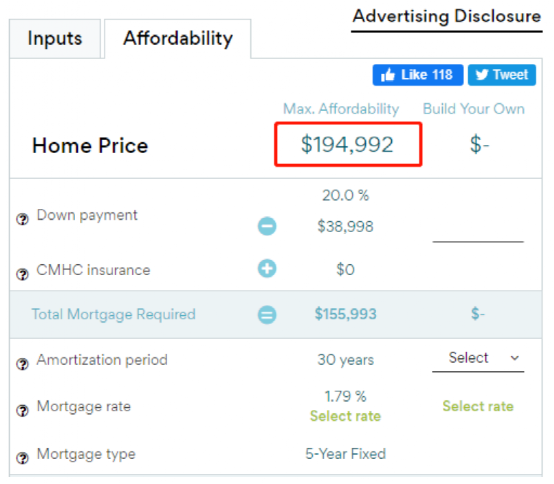Click the help icon beside Mortgage rate

23,410
